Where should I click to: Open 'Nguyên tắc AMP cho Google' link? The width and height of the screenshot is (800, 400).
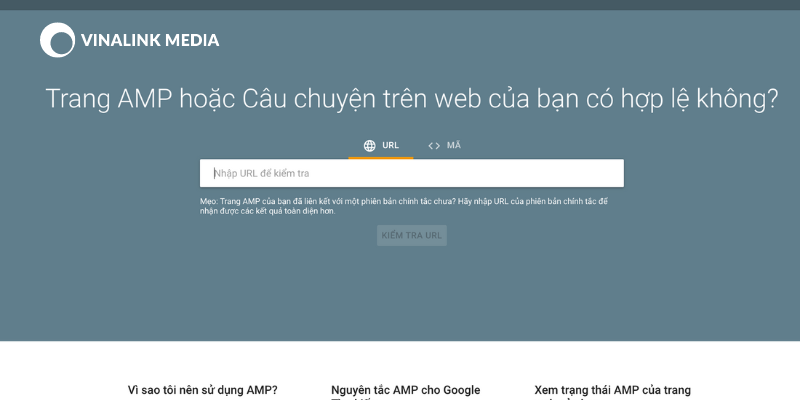[406, 391]
